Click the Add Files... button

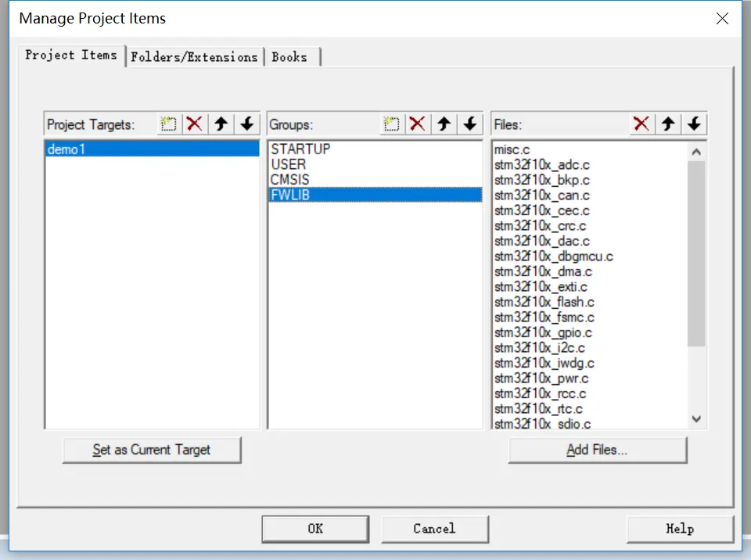597,450
